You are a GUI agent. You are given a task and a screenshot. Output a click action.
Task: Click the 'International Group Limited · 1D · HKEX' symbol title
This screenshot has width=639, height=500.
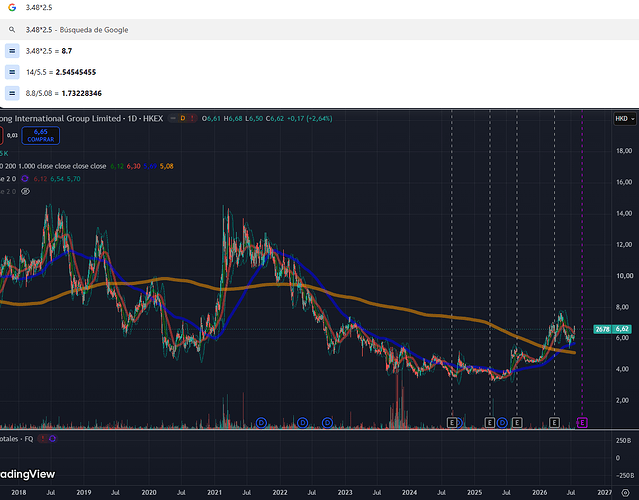point(82,119)
